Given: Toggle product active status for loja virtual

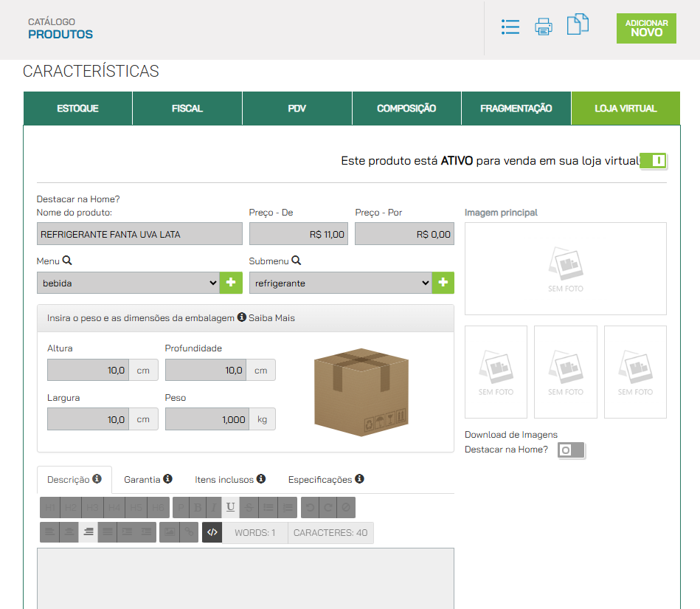Looking at the screenshot, I should 654,161.
